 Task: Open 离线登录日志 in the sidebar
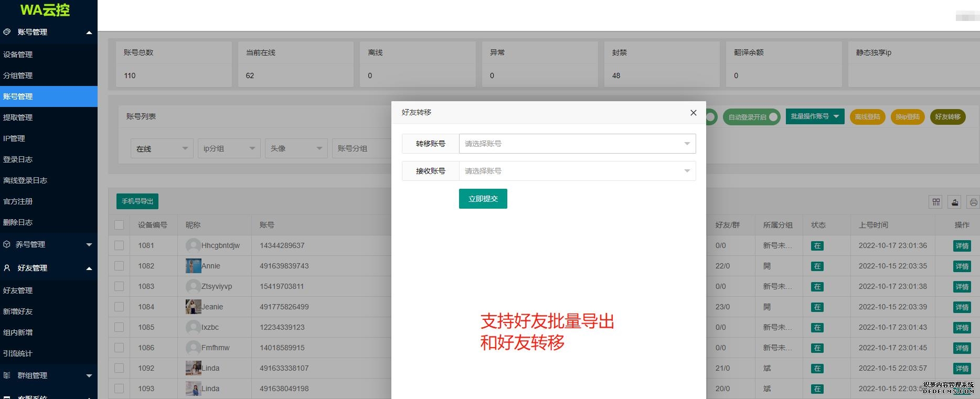49,180
